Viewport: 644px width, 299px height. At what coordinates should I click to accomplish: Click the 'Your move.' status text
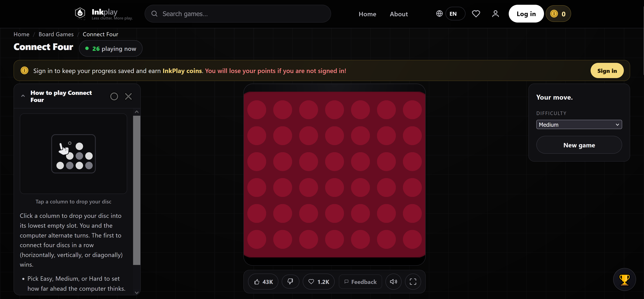pos(554,97)
